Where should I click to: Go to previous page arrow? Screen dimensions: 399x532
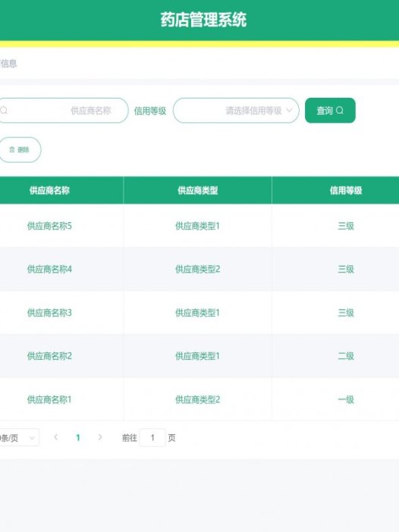[56, 437]
